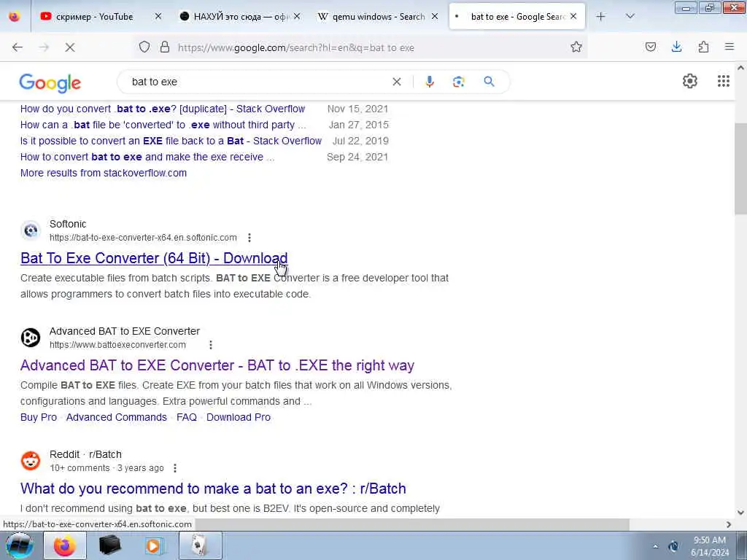Viewport: 747px width, 560px height.
Task: Search by image with Google Lens
Action: click(x=458, y=82)
